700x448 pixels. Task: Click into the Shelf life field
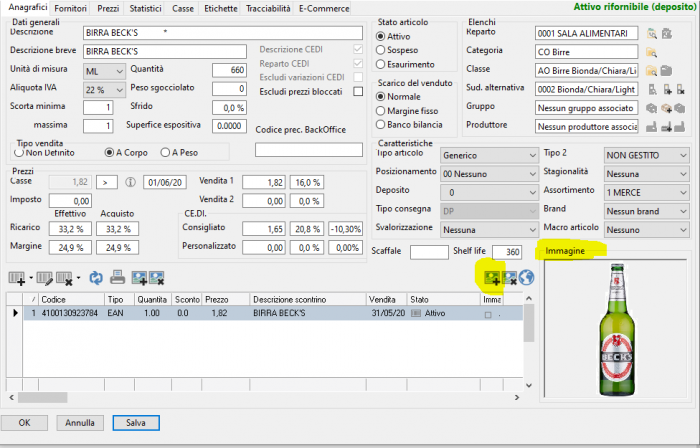[x=508, y=252]
